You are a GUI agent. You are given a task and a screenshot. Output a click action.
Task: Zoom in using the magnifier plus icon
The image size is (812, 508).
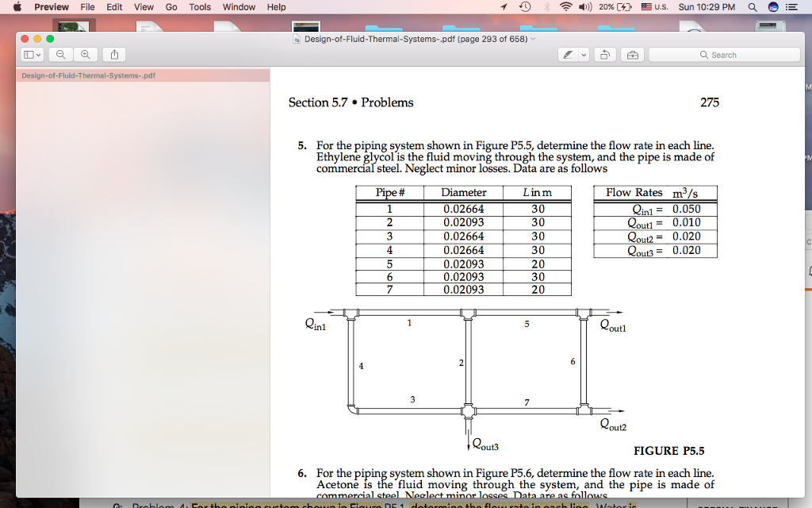pyautogui.click(x=85, y=54)
